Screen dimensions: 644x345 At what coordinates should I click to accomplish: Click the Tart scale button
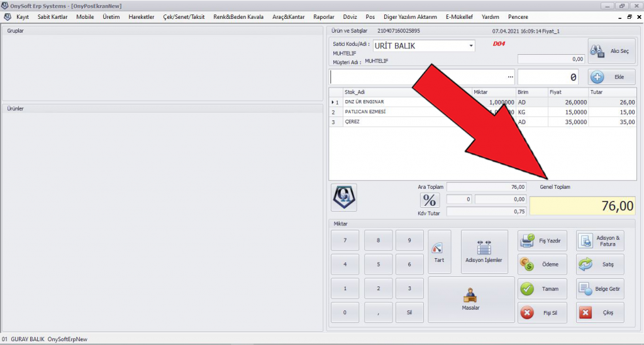click(440, 252)
